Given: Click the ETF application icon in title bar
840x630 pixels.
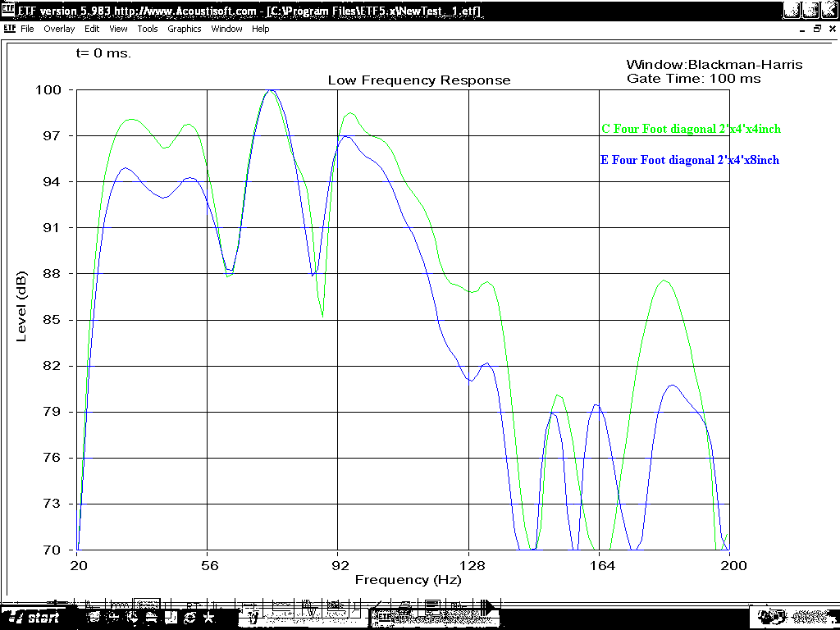Looking at the screenshot, I should (8, 10).
